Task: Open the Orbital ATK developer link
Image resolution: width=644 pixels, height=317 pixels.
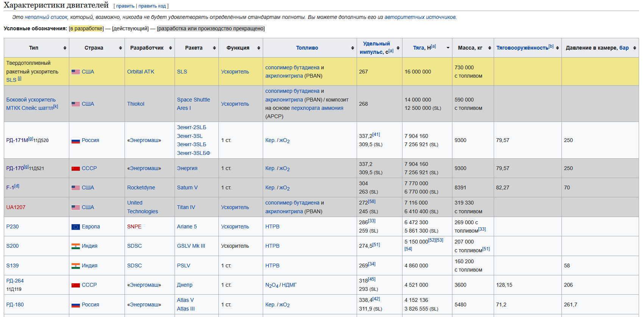Action: point(140,72)
